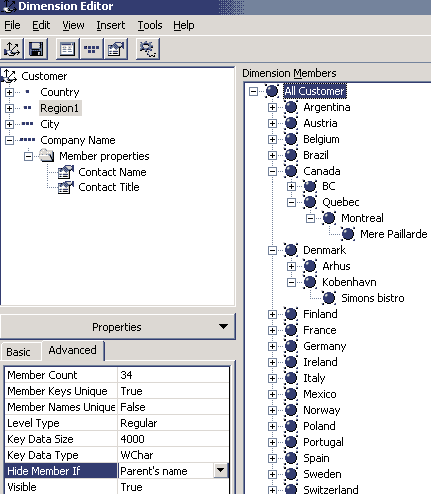Click the Key Data Size value field
The width and height of the screenshot is (431, 494).
pos(173,439)
